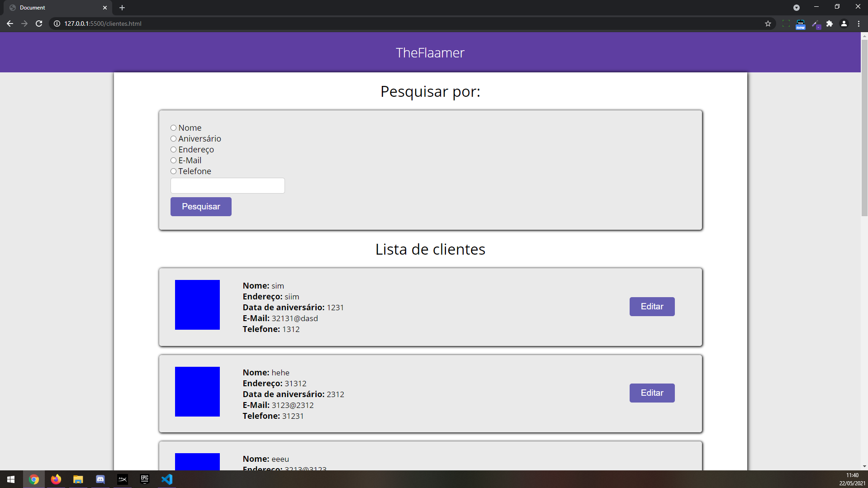Open the black app icon beside Discord in taskbar

pyautogui.click(x=123, y=479)
